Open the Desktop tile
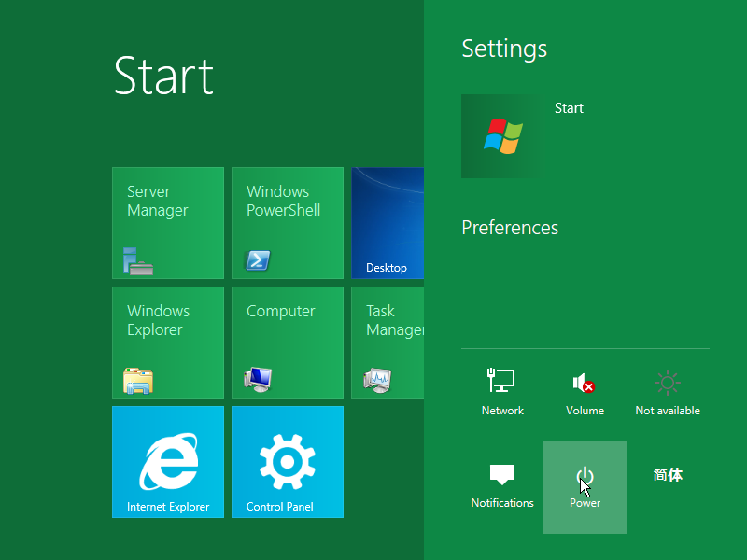This screenshot has width=747, height=560. 388,223
